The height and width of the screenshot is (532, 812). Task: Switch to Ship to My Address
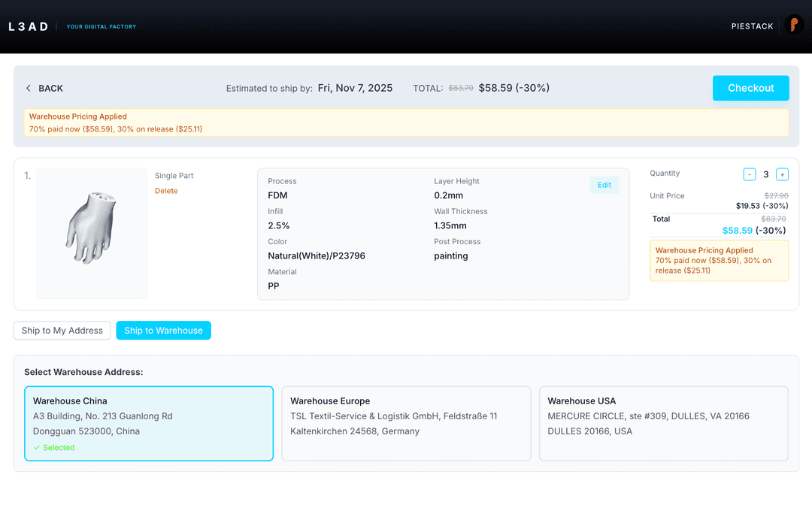[x=62, y=331]
